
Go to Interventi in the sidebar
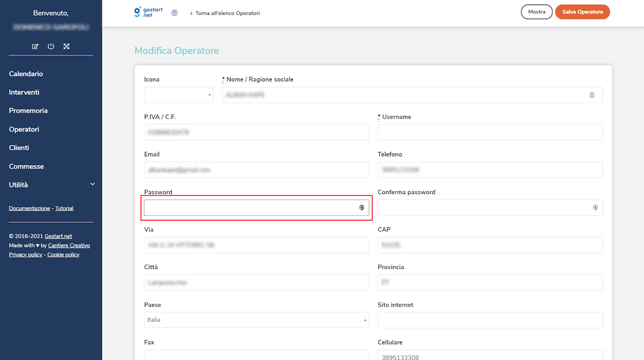pyautogui.click(x=24, y=93)
